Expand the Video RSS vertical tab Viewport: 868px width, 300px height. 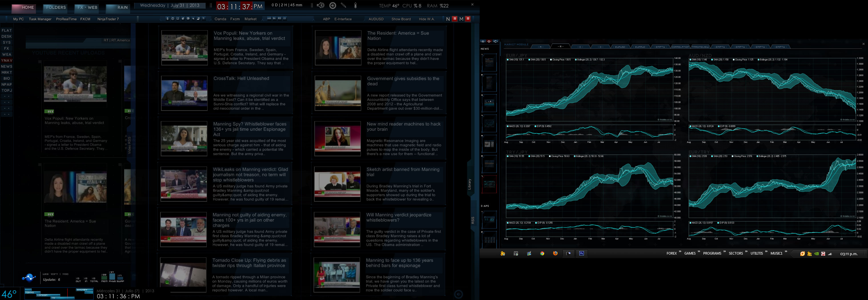pos(129,145)
